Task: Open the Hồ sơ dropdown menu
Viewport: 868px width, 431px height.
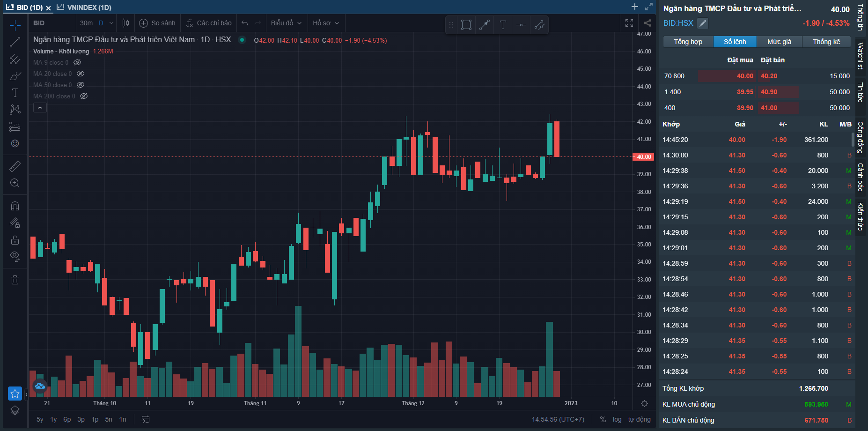Action: pyautogui.click(x=325, y=23)
